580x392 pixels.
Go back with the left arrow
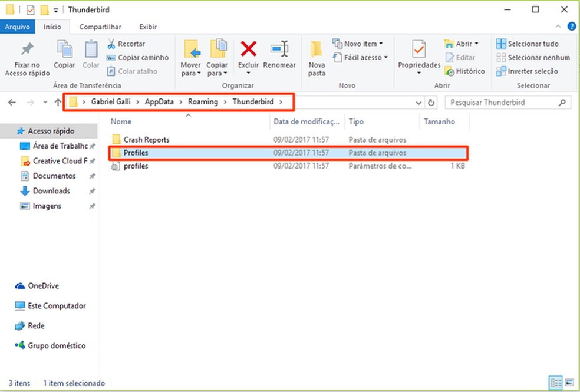pyautogui.click(x=12, y=103)
